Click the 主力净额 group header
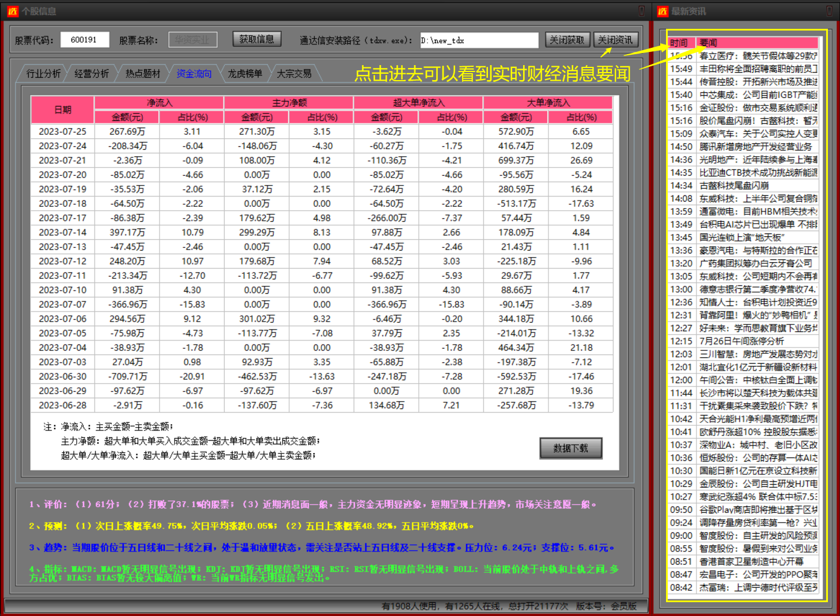Viewport: 840px width, 616px height. coord(289,103)
